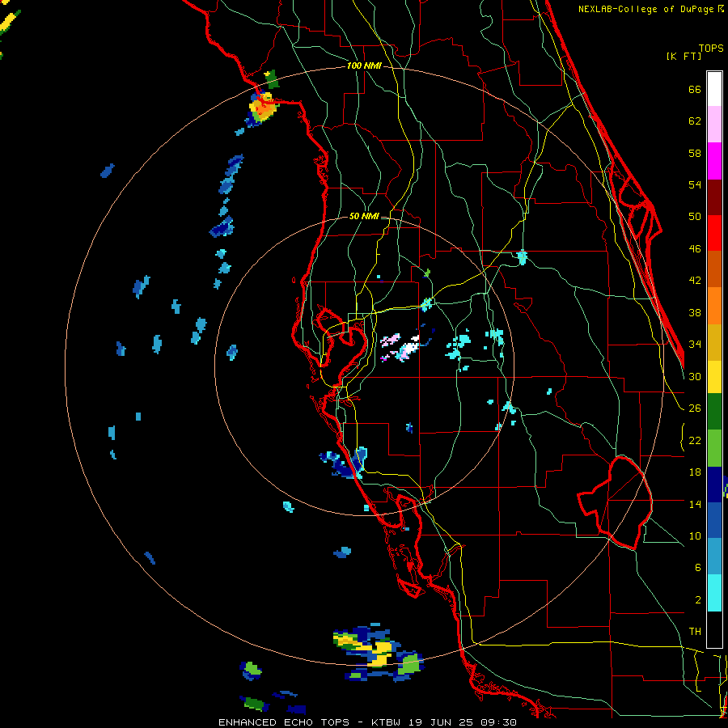Pick the bright orange legend band
Image resolution: width=728 pixels, height=728 pixels.
pyautogui.click(x=714, y=306)
